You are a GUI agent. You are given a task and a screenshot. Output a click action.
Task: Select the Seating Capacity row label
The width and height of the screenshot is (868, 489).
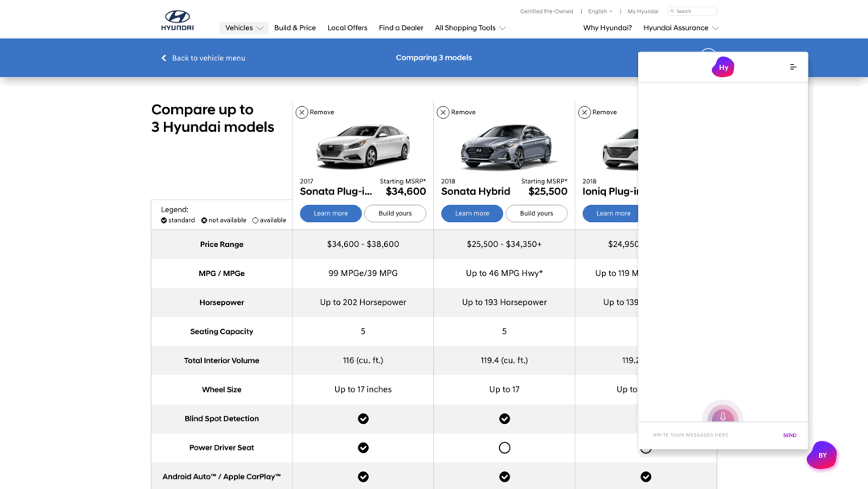point(222,331)
